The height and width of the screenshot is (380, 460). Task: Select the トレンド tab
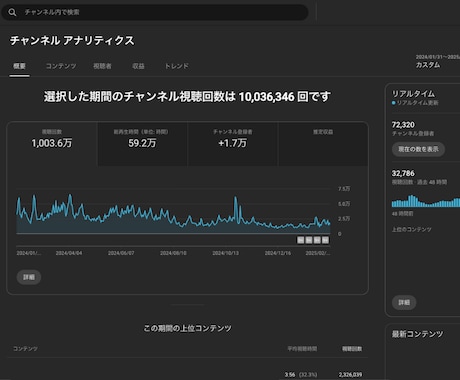coord(177,66)
